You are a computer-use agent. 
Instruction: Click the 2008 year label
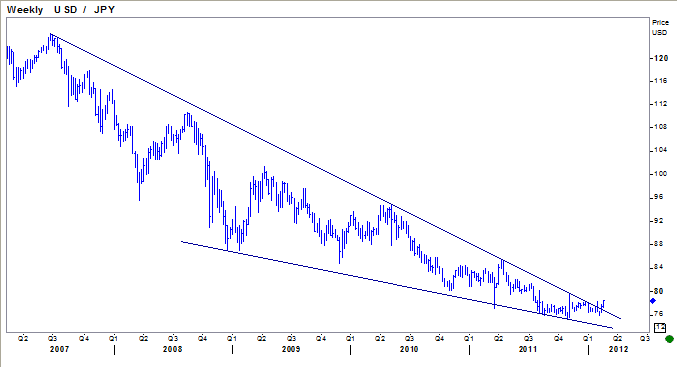tap(172, 349)
